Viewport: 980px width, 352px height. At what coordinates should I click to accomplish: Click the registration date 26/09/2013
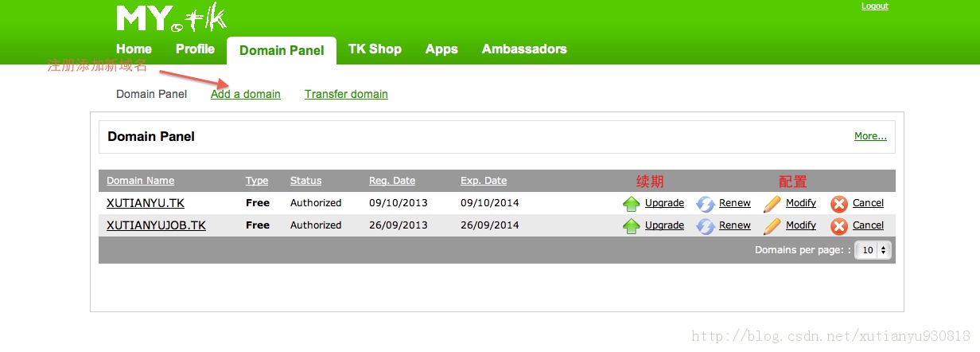(x=399, y=225)
